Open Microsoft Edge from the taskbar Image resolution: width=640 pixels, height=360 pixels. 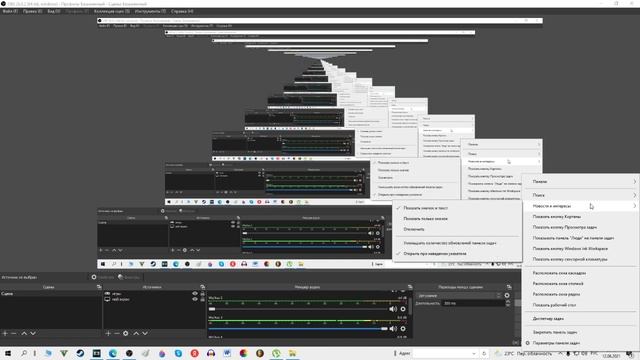click(113, 353)
